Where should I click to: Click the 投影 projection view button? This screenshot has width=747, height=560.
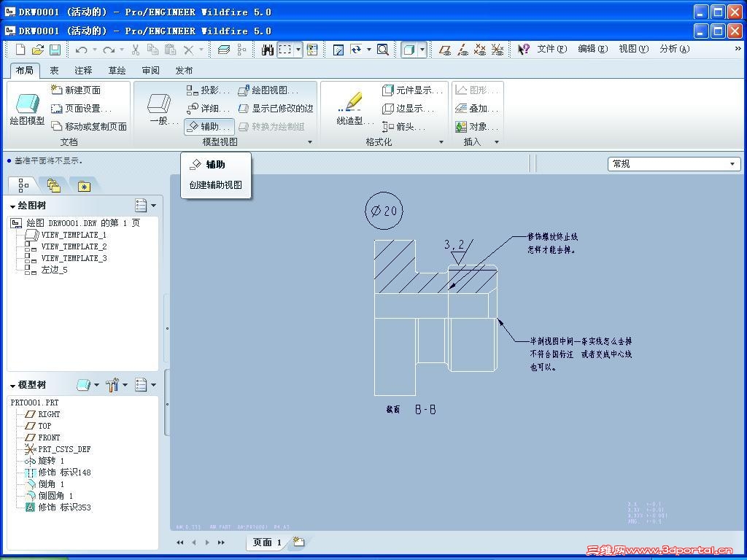208,90
